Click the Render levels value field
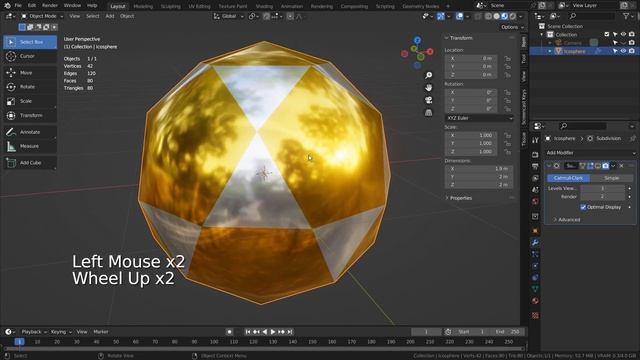This screenshot has width=640, height=360. tap(602, 196)
